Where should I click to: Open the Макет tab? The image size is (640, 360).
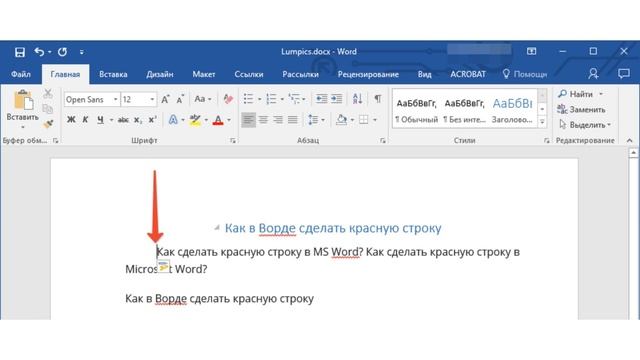tap(204, 74)
